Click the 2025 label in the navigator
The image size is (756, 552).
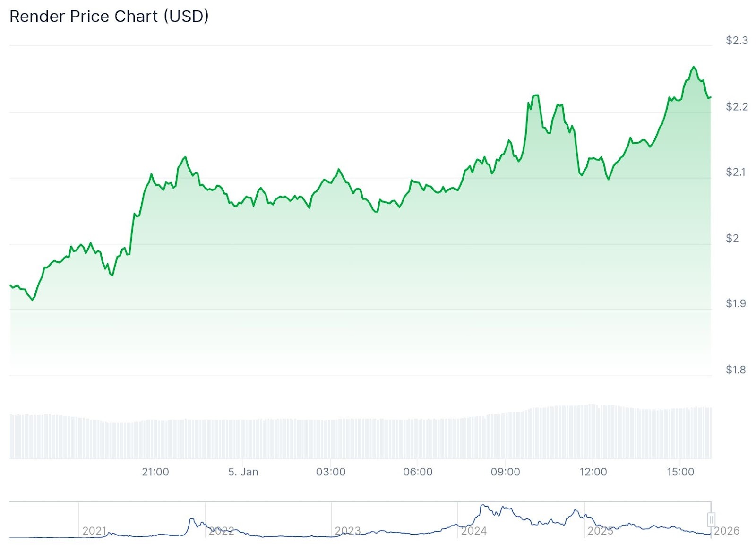tap(600, 531)
